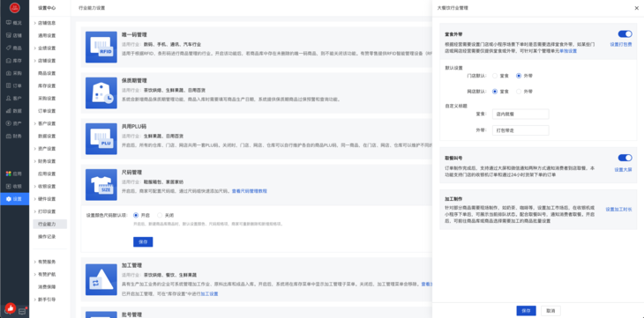
Task: Expand 打印设置 in settings menu
Action: click(46, 211)
